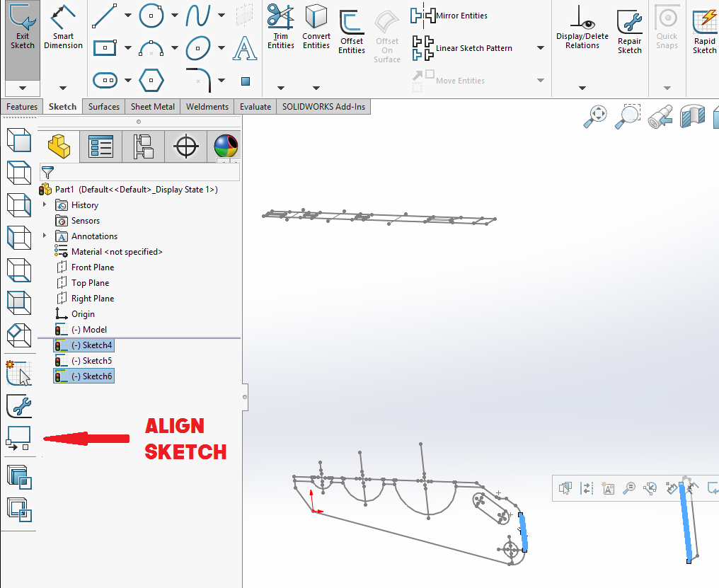
Task: Open Convert Entities dropdown arrow
Action: (316, 88)
